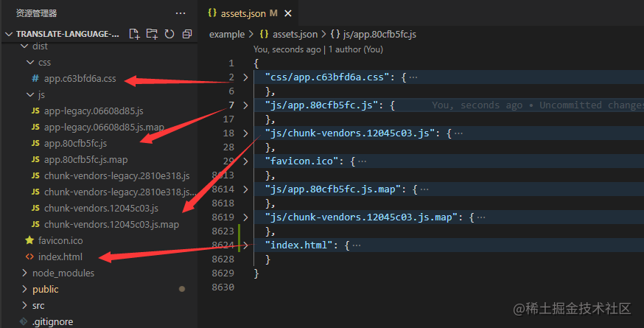The height and width of the screenshot is (328, 644).
Task: Unfold the js/app.80cfb5fc.js block arrow
Action: pos(245,105)
